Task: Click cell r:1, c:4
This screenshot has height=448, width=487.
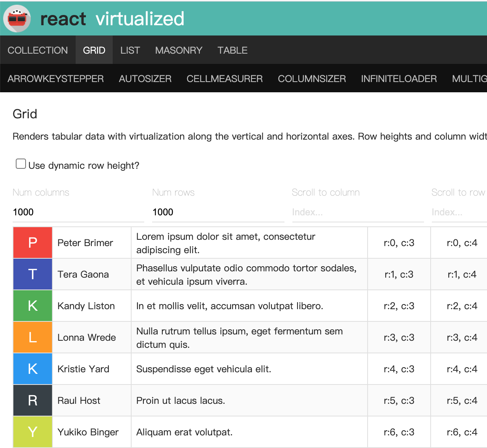Action: click(459, 274)
